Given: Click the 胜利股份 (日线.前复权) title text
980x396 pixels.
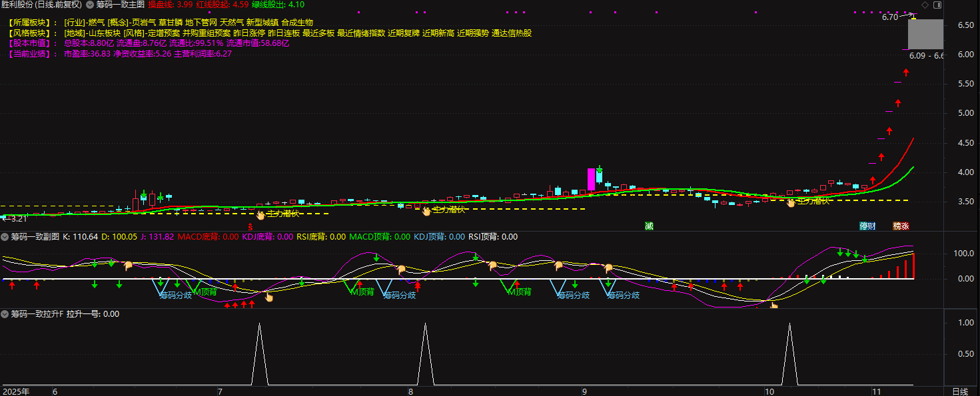Looking at the screenshot, I should [41, 5].
